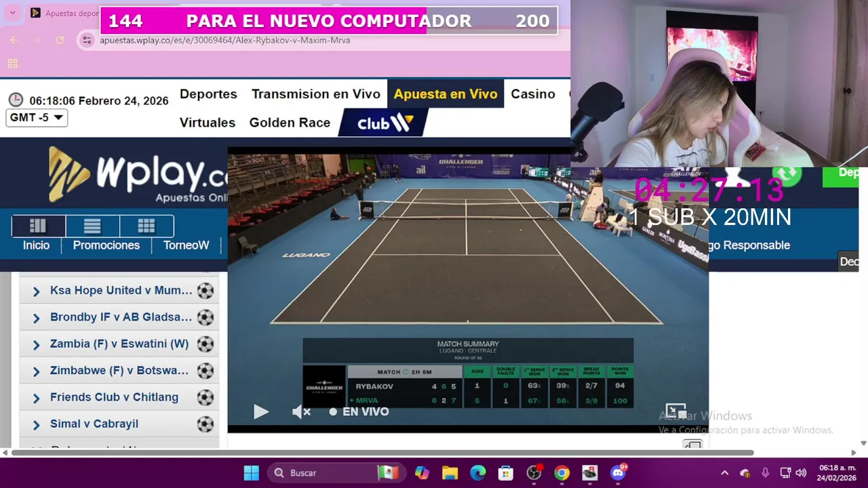Viewport: 868px width, 488px height.
Task: Open Microsoft Store from the taskbar
Action: pos(505,472)
